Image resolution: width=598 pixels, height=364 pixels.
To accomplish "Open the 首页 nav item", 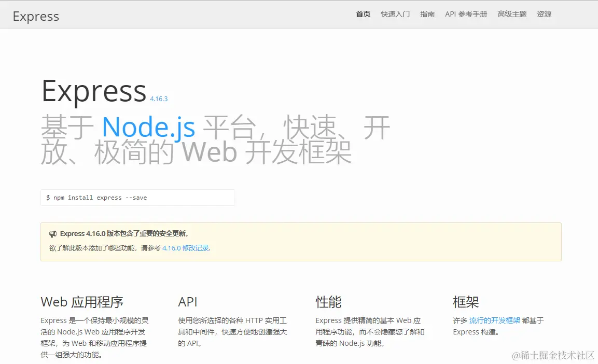I will [x=363, y=14].
